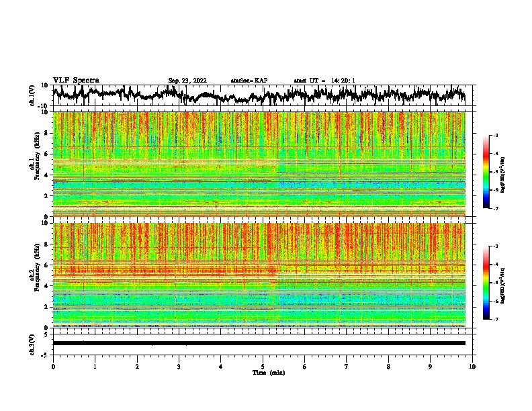The width and height of the screenshot is (532, 411).
Task: Click the "7" tick on the time axis
Action: click(347, 367)
